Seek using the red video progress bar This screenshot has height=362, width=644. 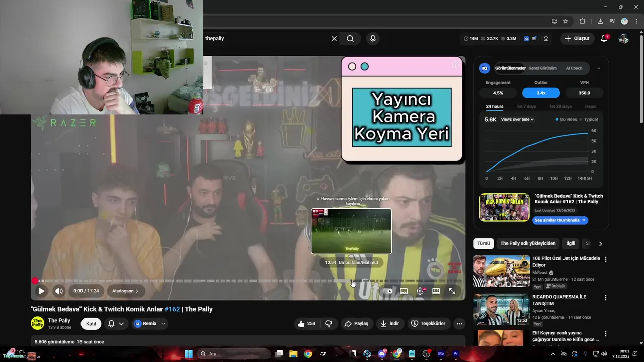point(248,281)
